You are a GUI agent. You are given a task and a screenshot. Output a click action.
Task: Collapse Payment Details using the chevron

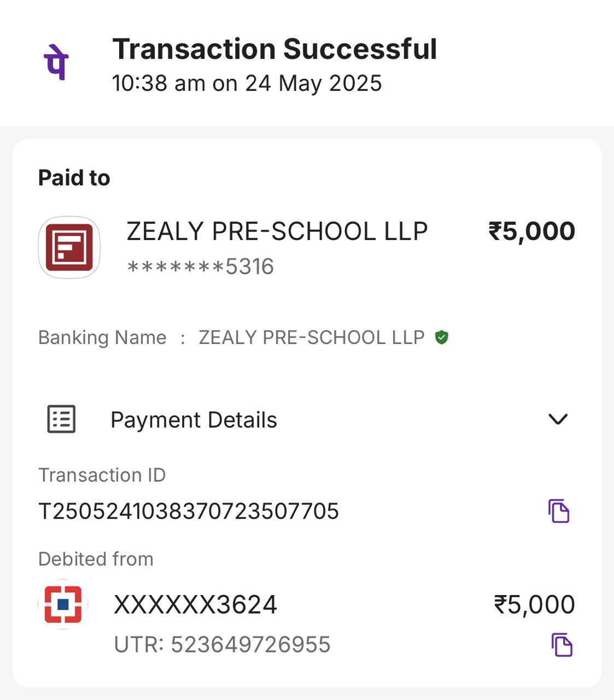pyautogui.click(x=558, y=419)
